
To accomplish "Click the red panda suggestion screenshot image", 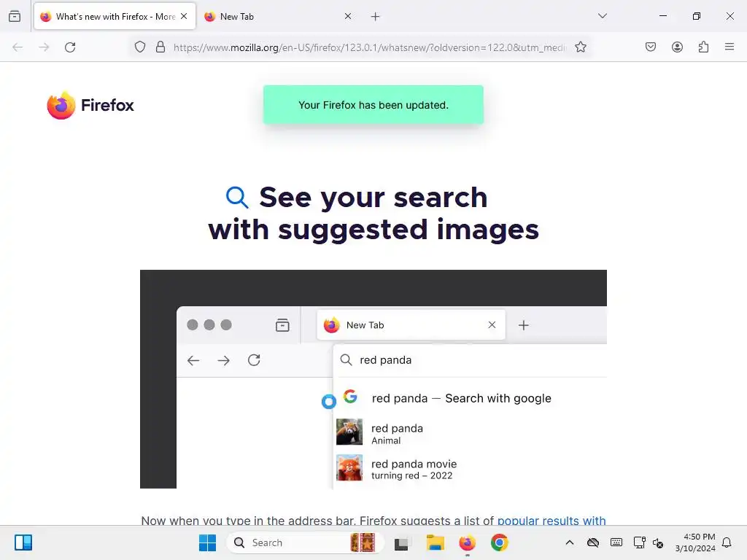I will [x=373, y=379].
